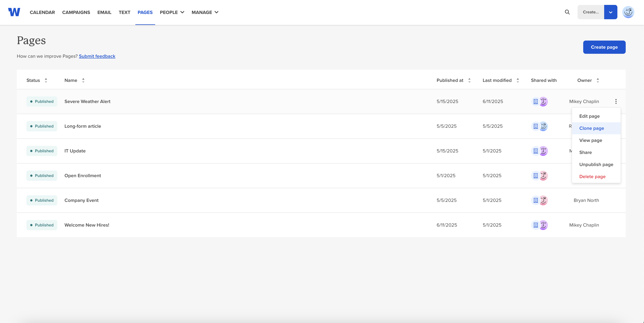Go to CALENDAR tab

pyautogui.click(x=42, y=12)
